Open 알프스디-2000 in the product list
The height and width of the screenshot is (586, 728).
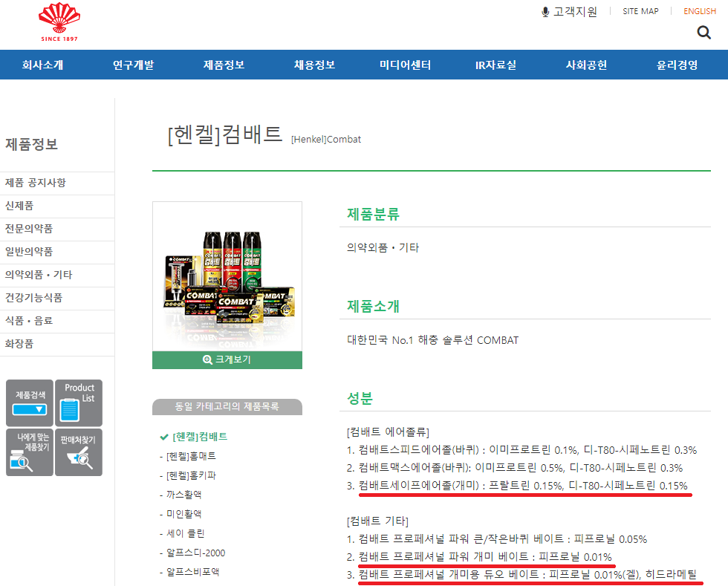(195, 553)
